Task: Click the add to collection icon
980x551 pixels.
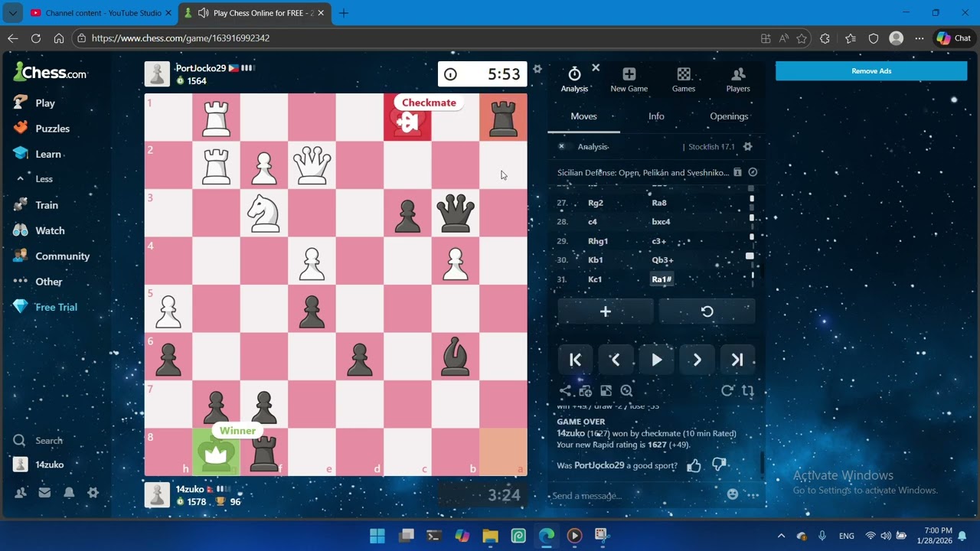Action: (x=586, y=391)
